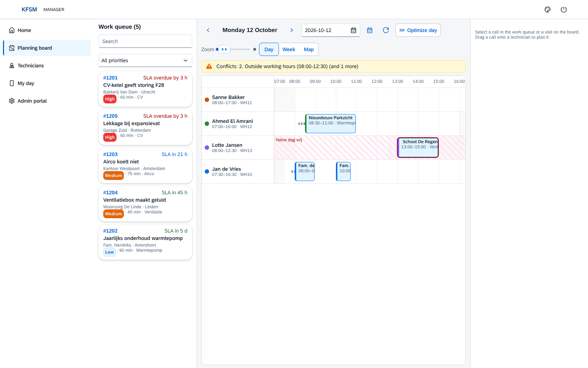Select call #1203 Airco koelt niet
588x368 pixels.
(x=145, y=166)
